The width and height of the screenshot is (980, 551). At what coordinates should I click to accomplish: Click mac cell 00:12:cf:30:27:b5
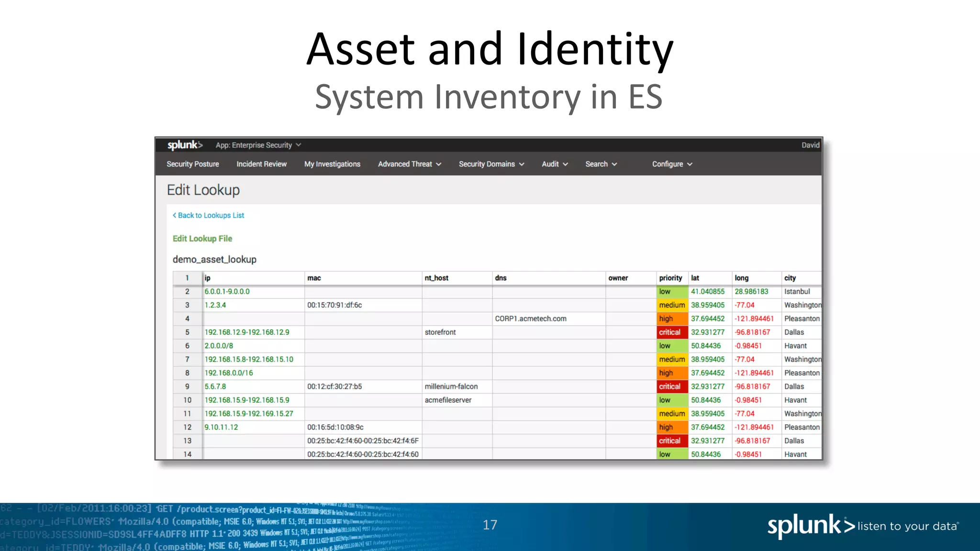[x=363, y=386]
